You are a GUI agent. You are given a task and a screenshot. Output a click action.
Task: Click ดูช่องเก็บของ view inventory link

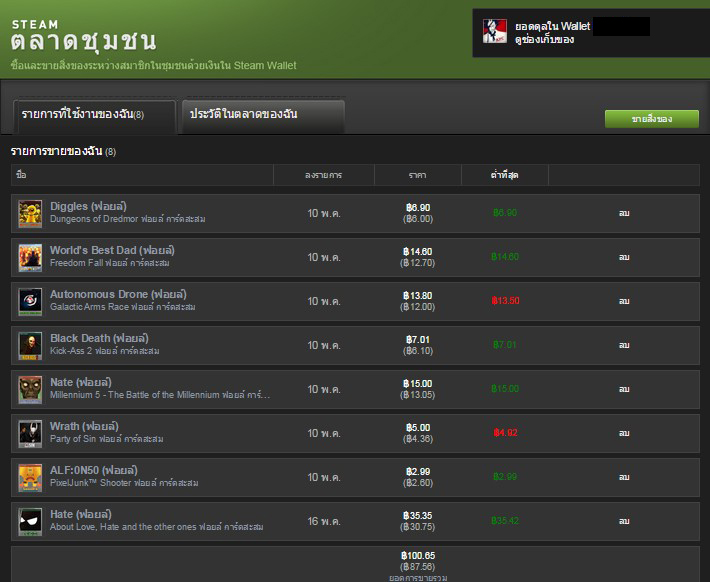pyautogui.click(x=544, y=39)
